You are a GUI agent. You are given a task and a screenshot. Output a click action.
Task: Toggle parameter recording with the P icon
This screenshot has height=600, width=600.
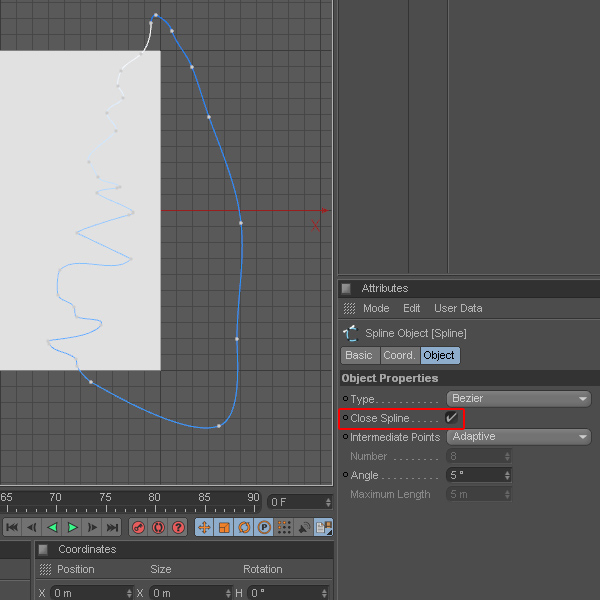coord(264,527)
